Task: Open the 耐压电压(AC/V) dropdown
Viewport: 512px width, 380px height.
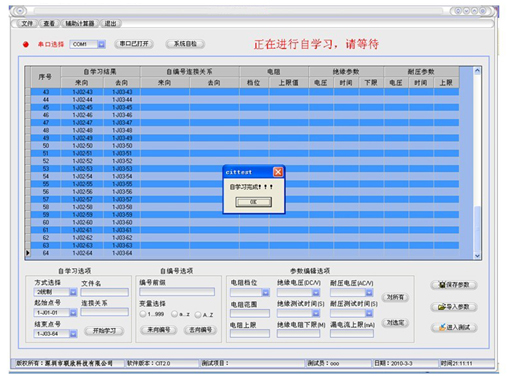Action: (x=369, y=293)
